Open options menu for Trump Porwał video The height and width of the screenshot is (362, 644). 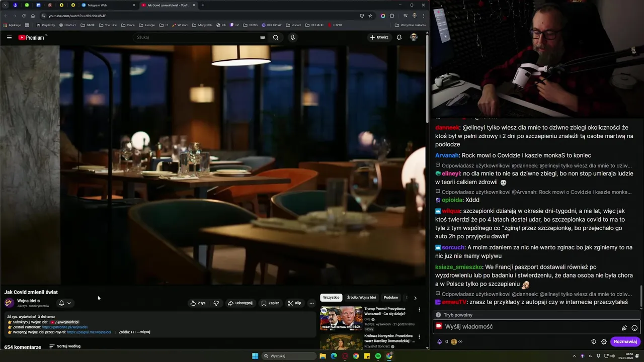click(419, 310)
